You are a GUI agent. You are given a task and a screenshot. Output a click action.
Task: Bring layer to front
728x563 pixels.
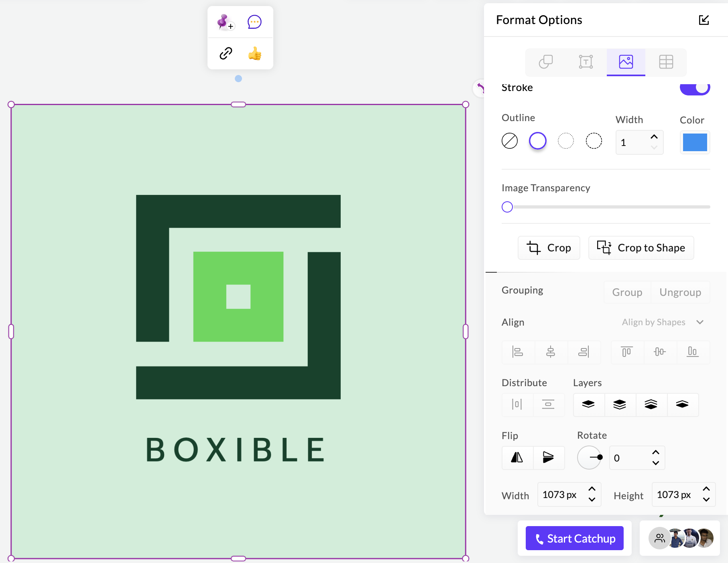pyautogui.click(x=620, y=405)
